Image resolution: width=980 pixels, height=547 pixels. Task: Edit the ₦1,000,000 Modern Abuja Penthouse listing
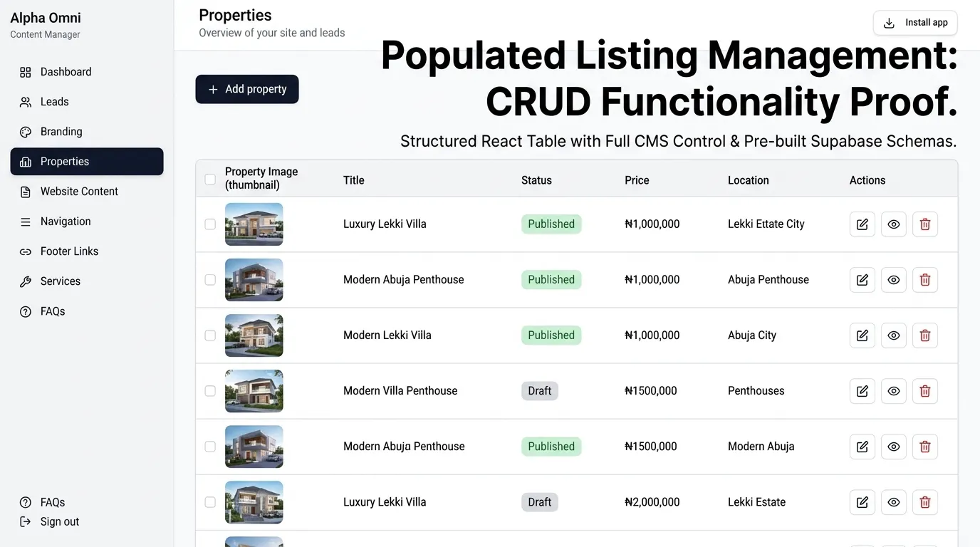click(862, 280)
